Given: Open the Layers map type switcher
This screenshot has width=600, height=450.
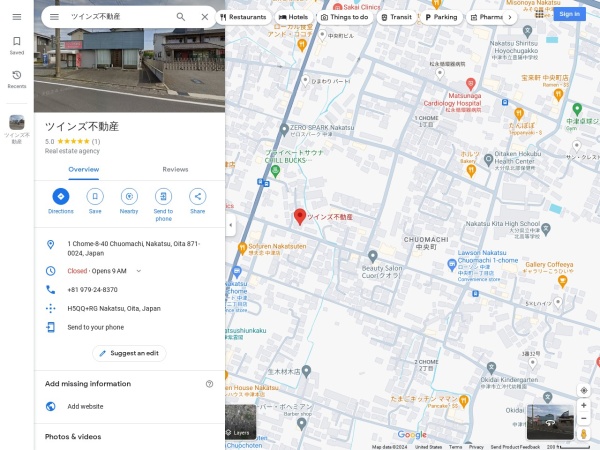Looking at the screenshot, I should point(240,422).
